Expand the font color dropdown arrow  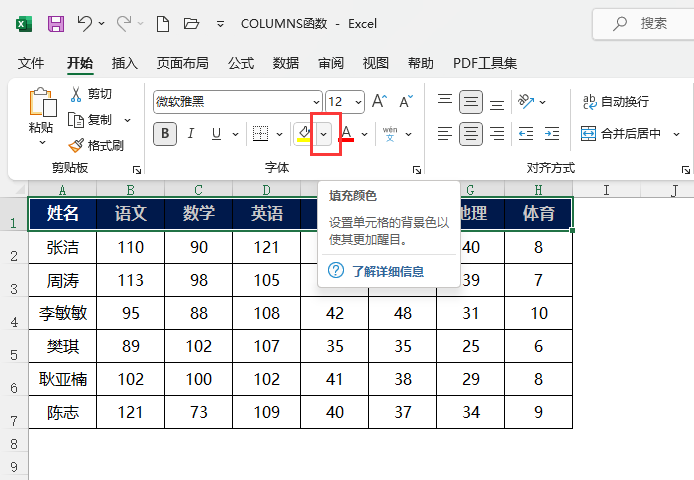[x=364, y=134]
